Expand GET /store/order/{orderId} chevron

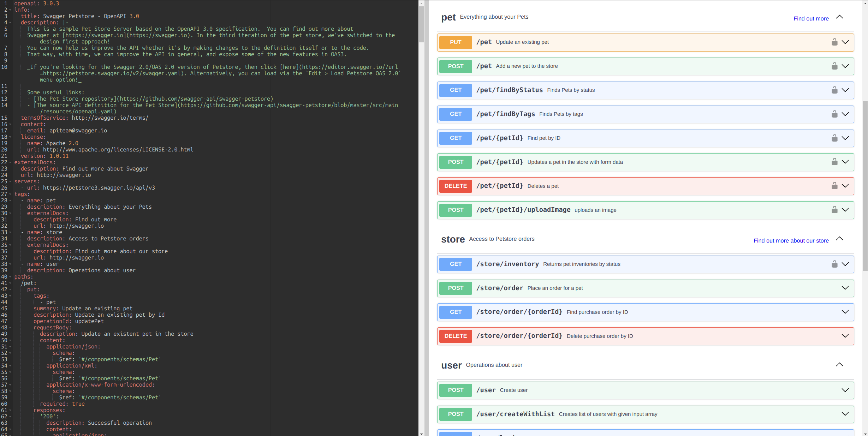(x=845, y=312)
